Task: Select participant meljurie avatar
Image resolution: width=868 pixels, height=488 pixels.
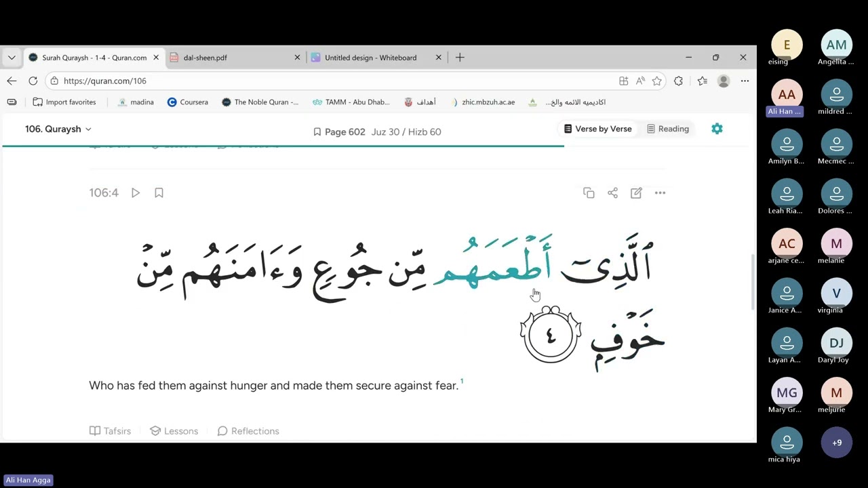Action: 836,392
